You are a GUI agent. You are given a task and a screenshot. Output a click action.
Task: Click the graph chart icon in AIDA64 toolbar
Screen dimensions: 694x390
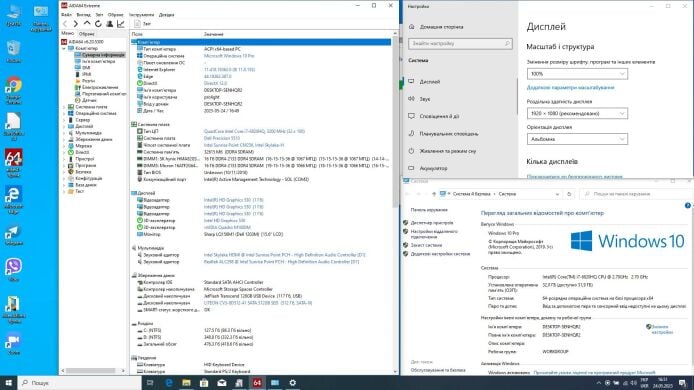(120, 24)
